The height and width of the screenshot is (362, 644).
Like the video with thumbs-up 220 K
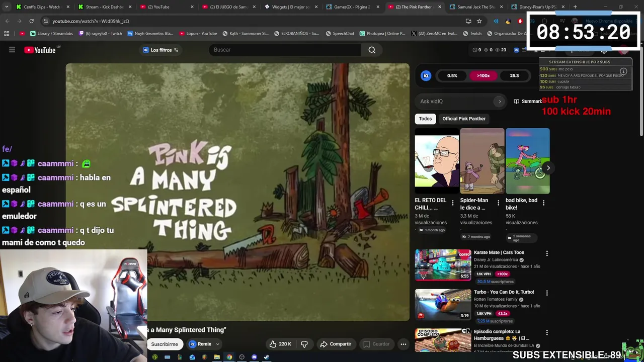point(280,344)
